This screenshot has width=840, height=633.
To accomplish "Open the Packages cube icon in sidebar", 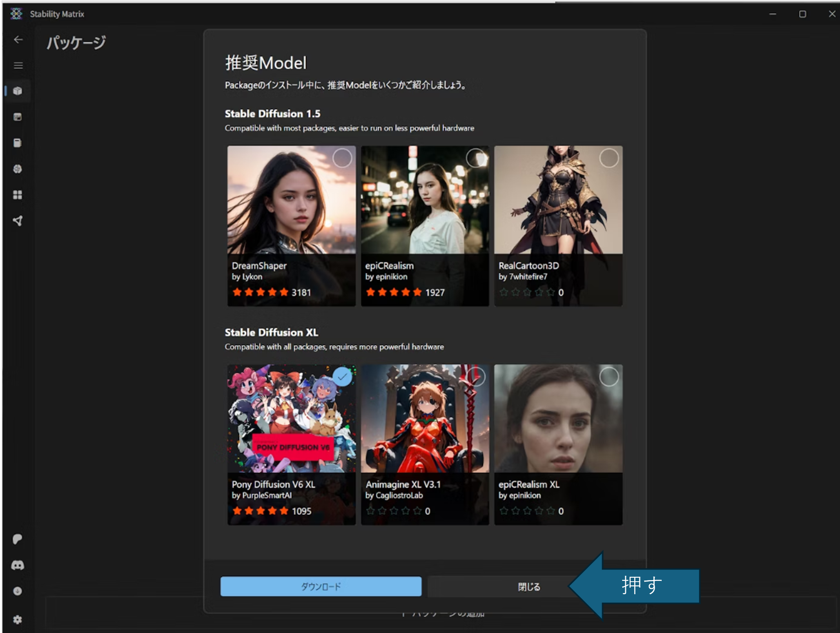I will point(18,91).
